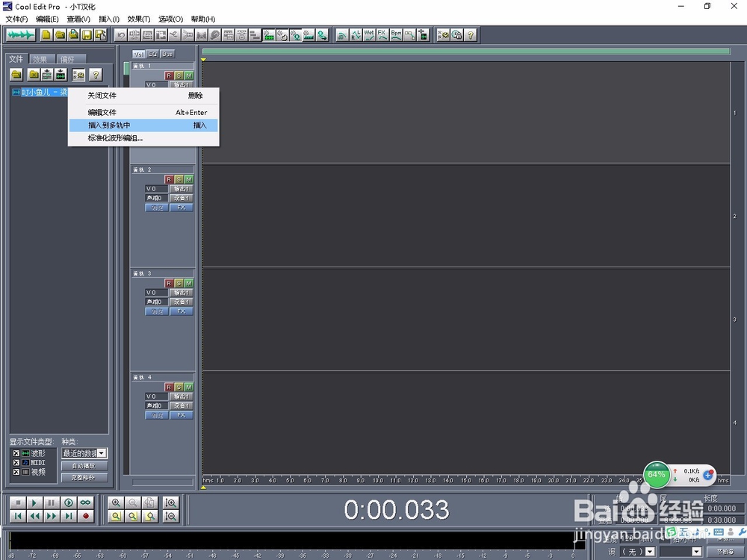Choose 插入到多轨中 in the context menu
Viewport: 747px width, 560px height.
tap(144, 125)
